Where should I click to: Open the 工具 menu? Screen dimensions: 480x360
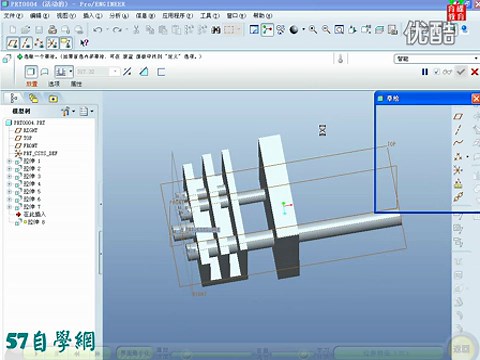[x=210, y=16]
